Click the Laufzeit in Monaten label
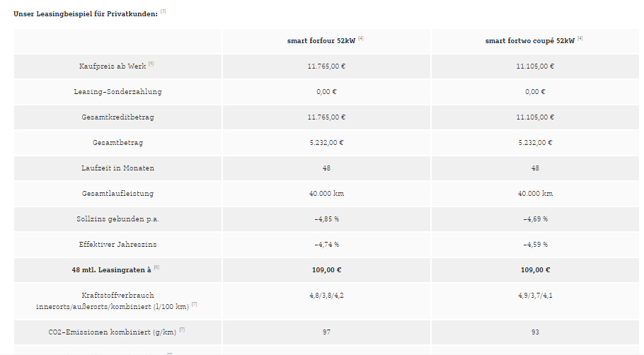Screen dimensions: 644x355 click(118, 168)
